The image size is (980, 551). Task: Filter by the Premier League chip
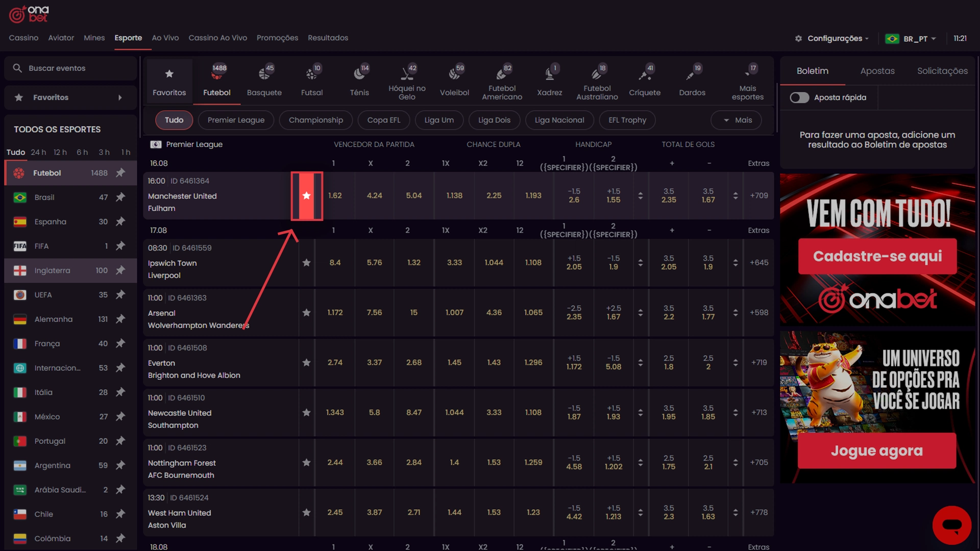pyautogui.click(x=236, y=120)
